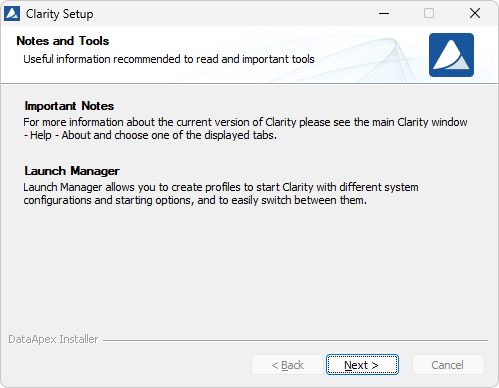Click the horizontal line beside DataApex Installer

point(295,340)
